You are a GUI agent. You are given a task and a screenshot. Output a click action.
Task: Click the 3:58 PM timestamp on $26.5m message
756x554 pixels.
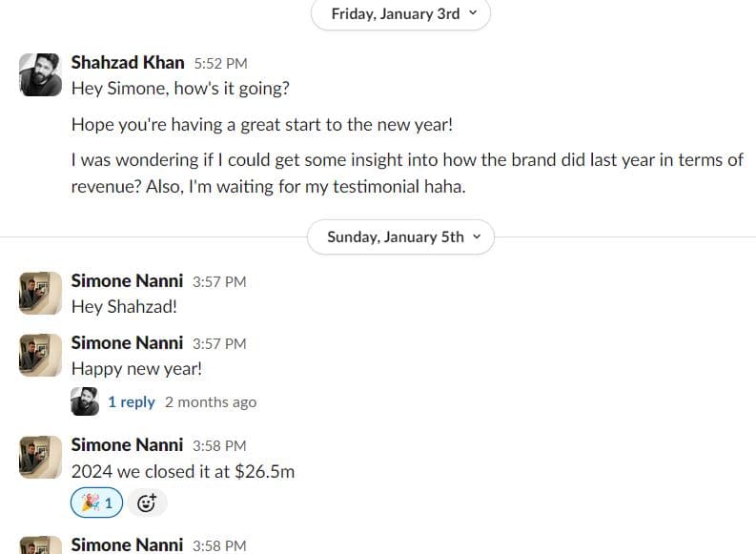pos(219,445)
